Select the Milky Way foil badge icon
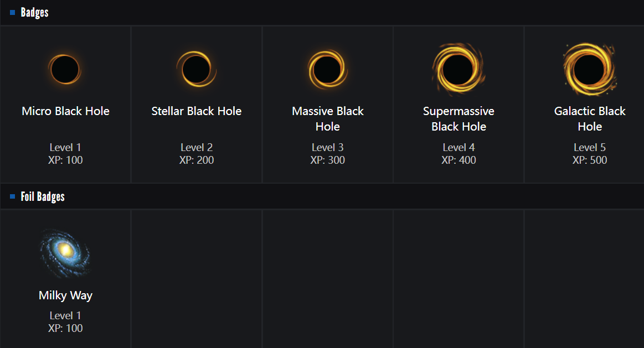Viewport: 644px width, 348px height. pyautogui.click(x=65, y=252)
